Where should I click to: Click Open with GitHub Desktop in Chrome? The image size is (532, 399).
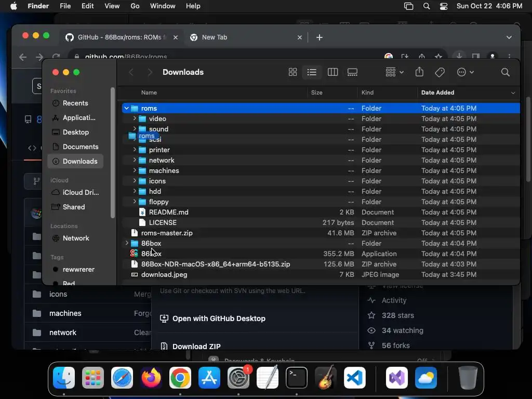click(212, 318)
